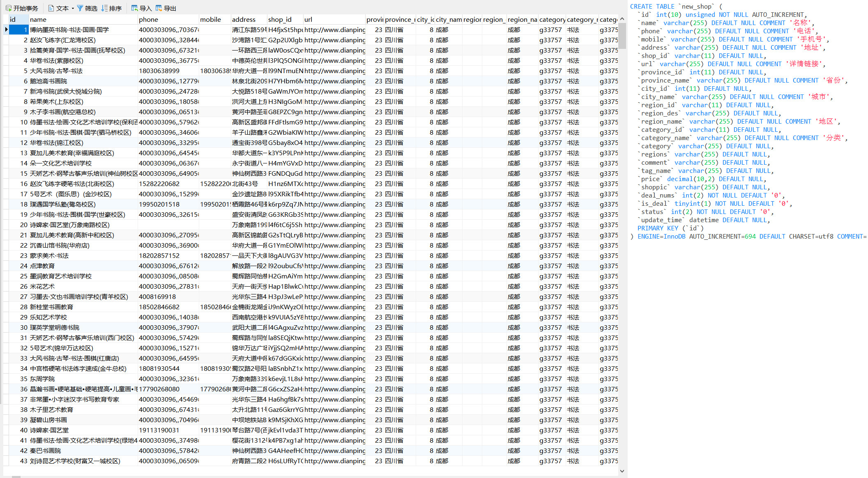The height and width of the screenshot is (478, 868).
Task: Click phone cell 15282220682
Action: click(x=168, y=184)
